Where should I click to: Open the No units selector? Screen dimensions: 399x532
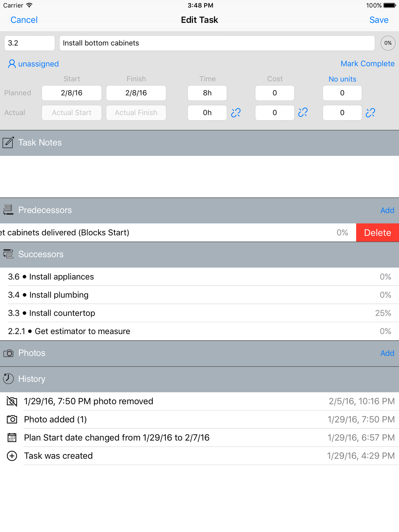click(342, 79)
